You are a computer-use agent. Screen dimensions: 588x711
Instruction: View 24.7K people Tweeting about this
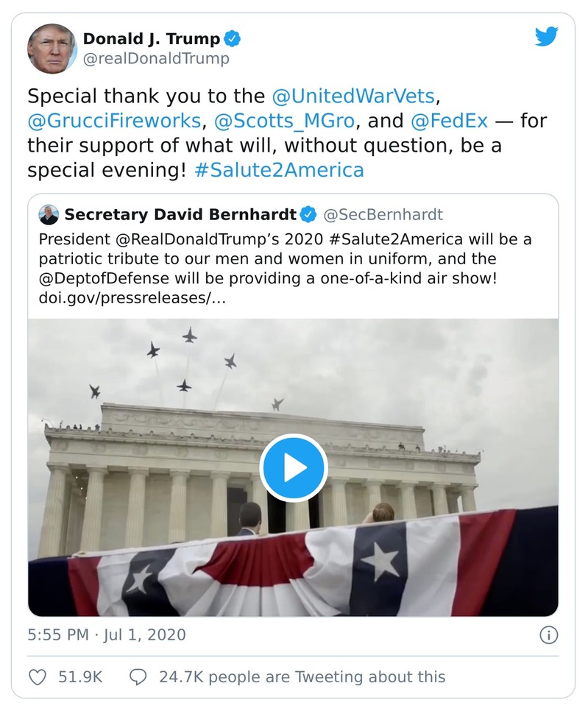tap(302, 676)
